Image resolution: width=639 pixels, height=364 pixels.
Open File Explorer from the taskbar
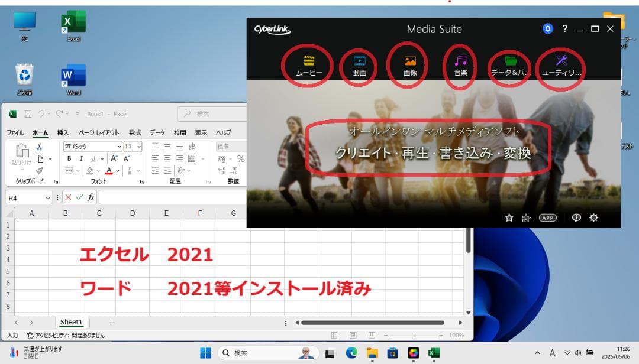click(372, 353)
